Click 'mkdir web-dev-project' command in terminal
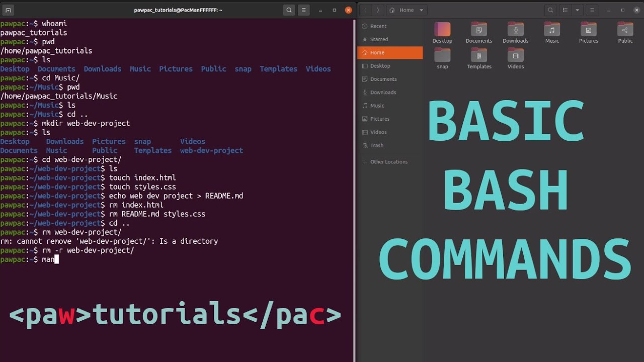The width and height of the screenshot is (644, 362). tap(86, 123)
